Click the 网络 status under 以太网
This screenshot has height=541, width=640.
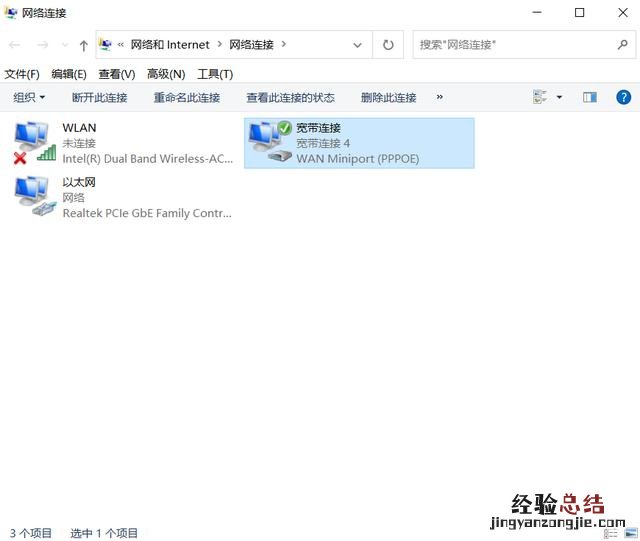(x=73, y=198)
